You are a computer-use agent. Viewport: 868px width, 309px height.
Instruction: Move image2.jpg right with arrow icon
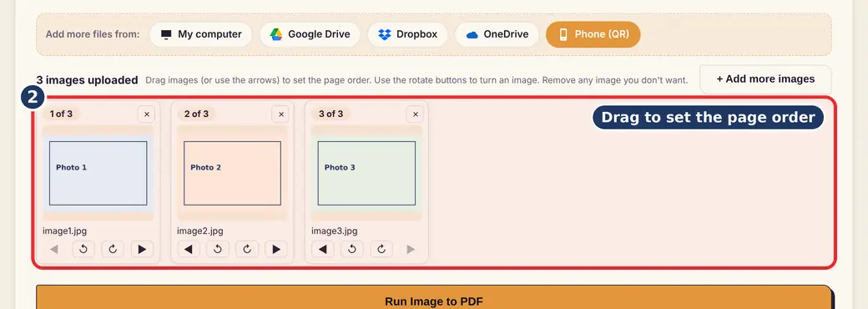(276, 249)
